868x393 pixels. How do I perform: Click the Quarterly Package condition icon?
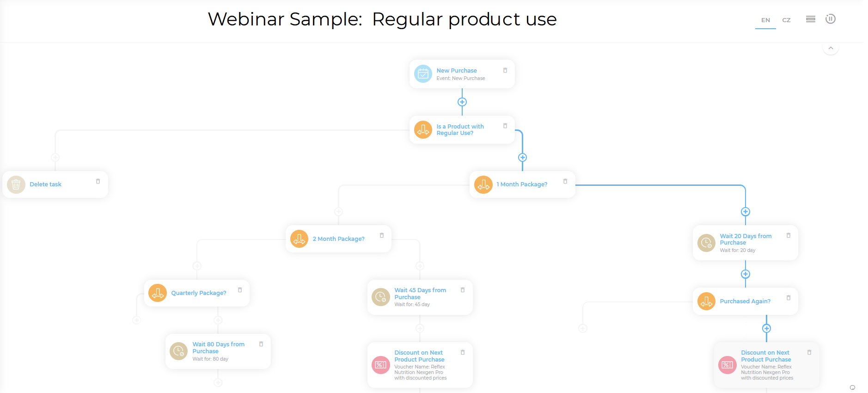[x=158, y=293]
